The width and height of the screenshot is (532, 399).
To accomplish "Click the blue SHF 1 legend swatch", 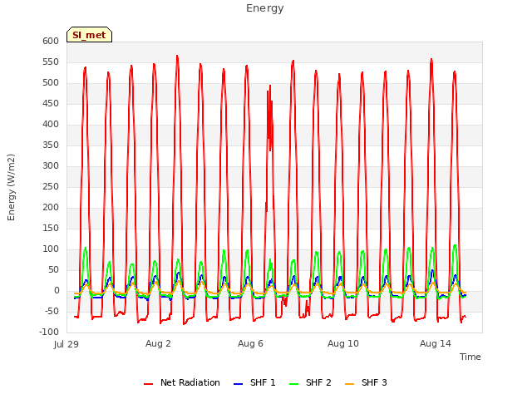I will click(239, 384).
